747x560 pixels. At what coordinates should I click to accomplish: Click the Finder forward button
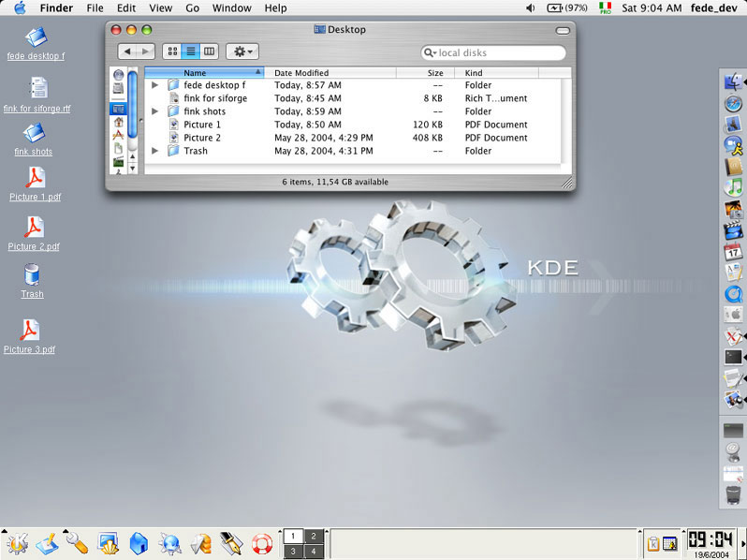pos(145,52)
